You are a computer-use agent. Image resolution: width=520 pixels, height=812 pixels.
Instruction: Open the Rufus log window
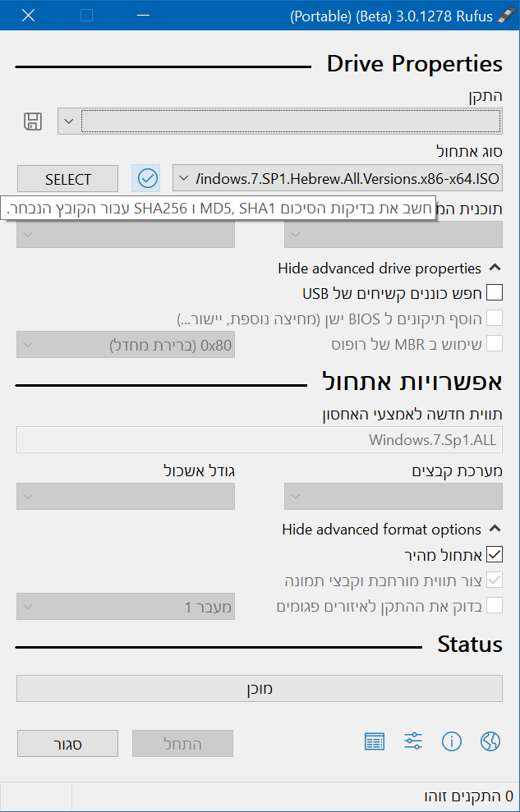click(x=374, y=741)
